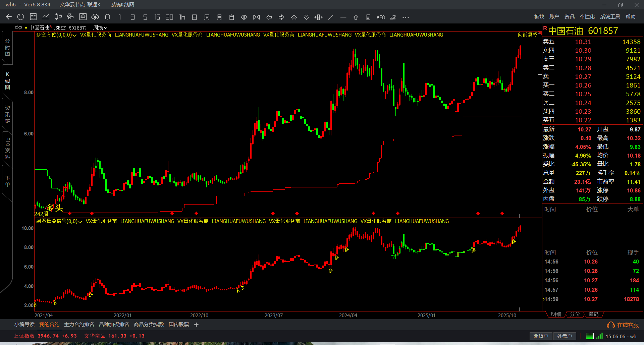Expand the 周线 period dropdown
644x345 pixels.
pyautogui.click(x=100, y=27)
